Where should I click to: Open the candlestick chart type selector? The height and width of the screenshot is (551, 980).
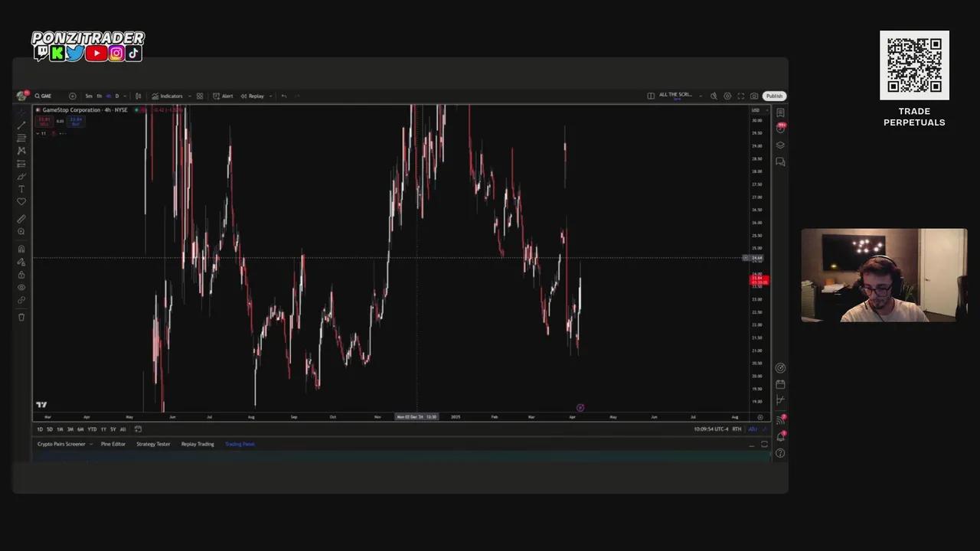click(138, 96)
